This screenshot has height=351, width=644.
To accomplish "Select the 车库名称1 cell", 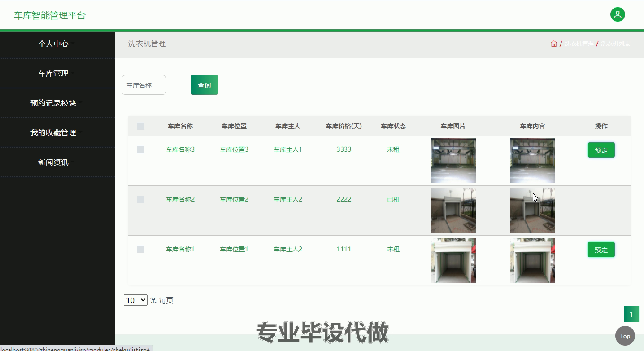I will (180, 249).
